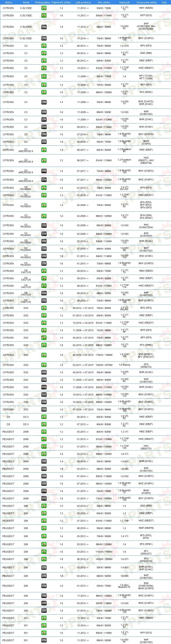Screen dimensions: 171x644
Task: Click ON icon in DS3 8HR (DV4C) row
Action: (x=44, y=372)
